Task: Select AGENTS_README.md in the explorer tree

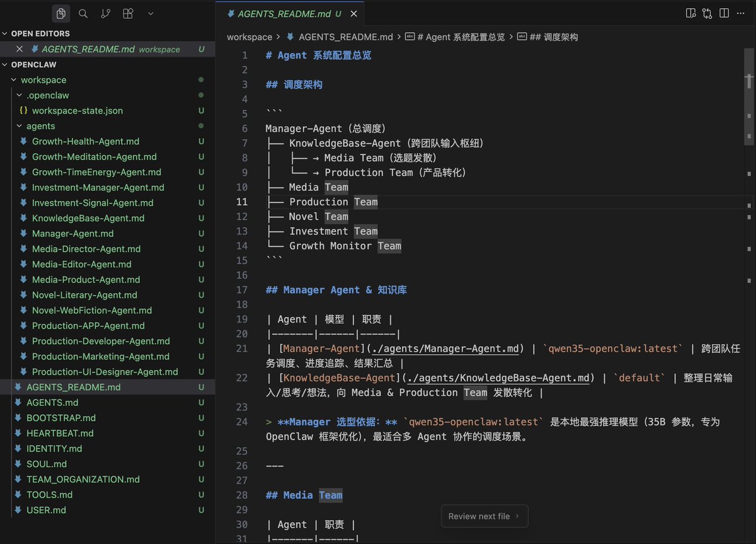Action: pos(74,387)
